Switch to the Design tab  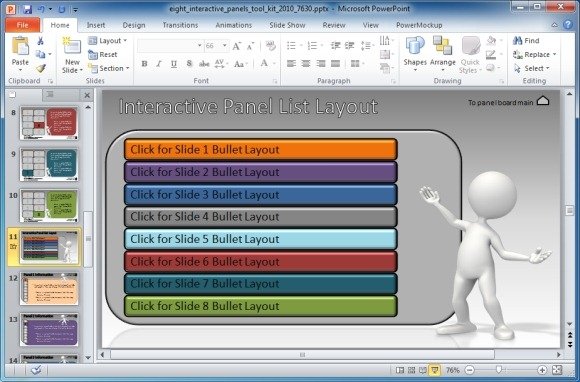coord(134,25)
